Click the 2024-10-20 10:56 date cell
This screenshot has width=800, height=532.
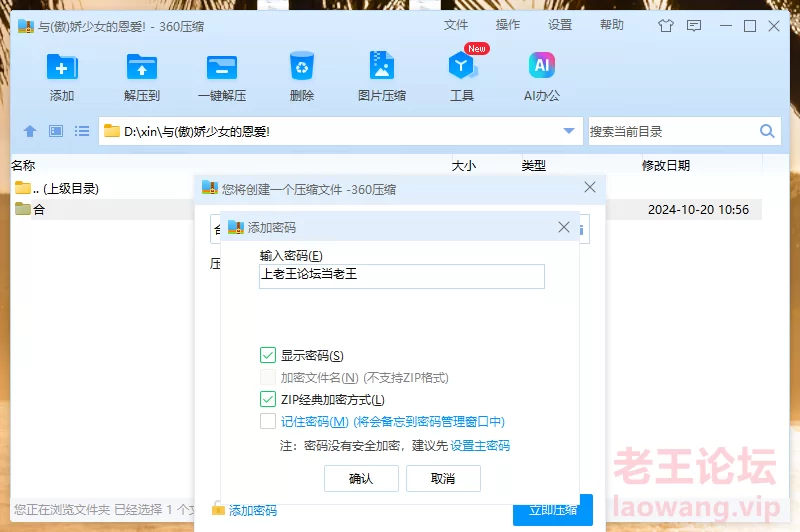coord(698,210)
